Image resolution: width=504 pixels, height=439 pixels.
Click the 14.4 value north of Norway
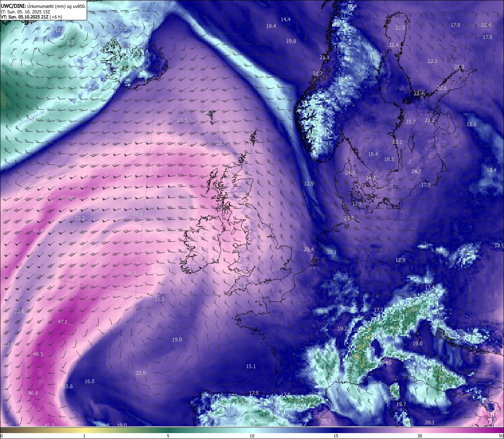(285, 19)
